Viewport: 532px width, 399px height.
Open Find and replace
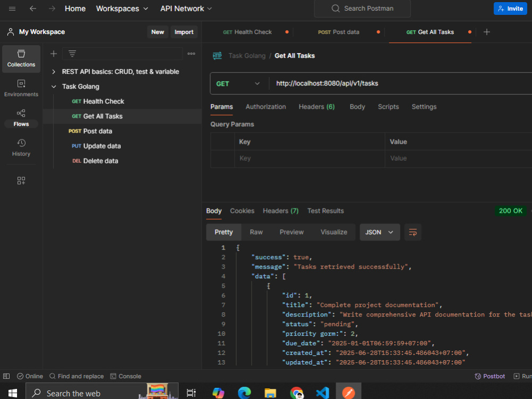[77, 376]
